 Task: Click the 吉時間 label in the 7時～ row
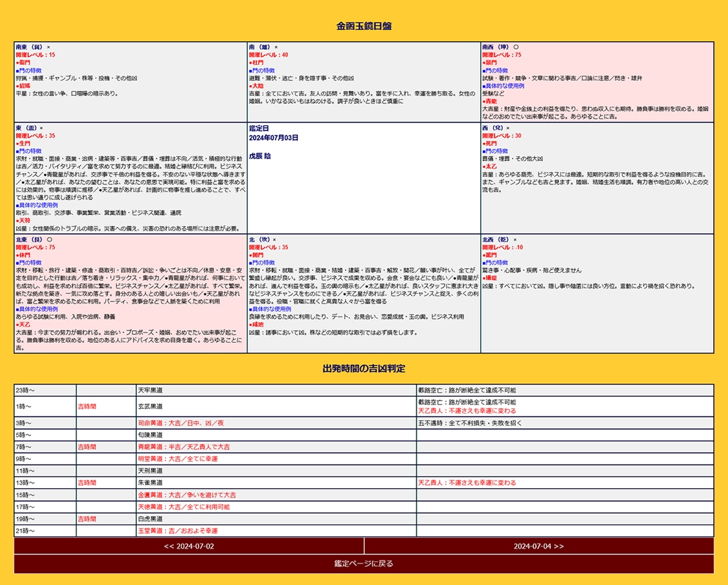pos(87,447)
